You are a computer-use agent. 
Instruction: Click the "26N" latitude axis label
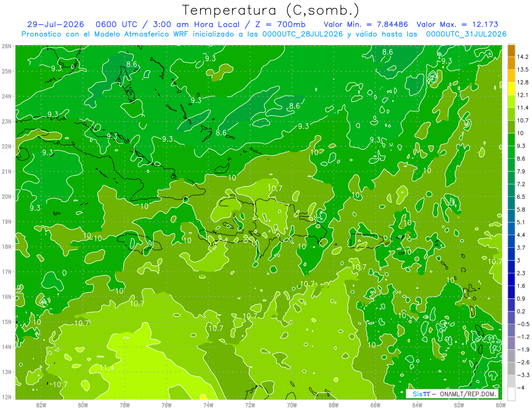pos(7,46)
